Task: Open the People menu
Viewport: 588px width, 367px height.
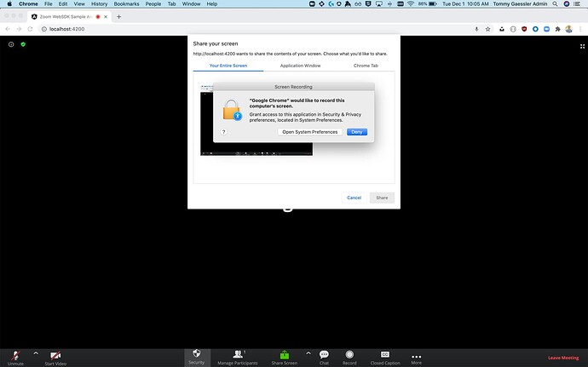Action: pos(153,3)
